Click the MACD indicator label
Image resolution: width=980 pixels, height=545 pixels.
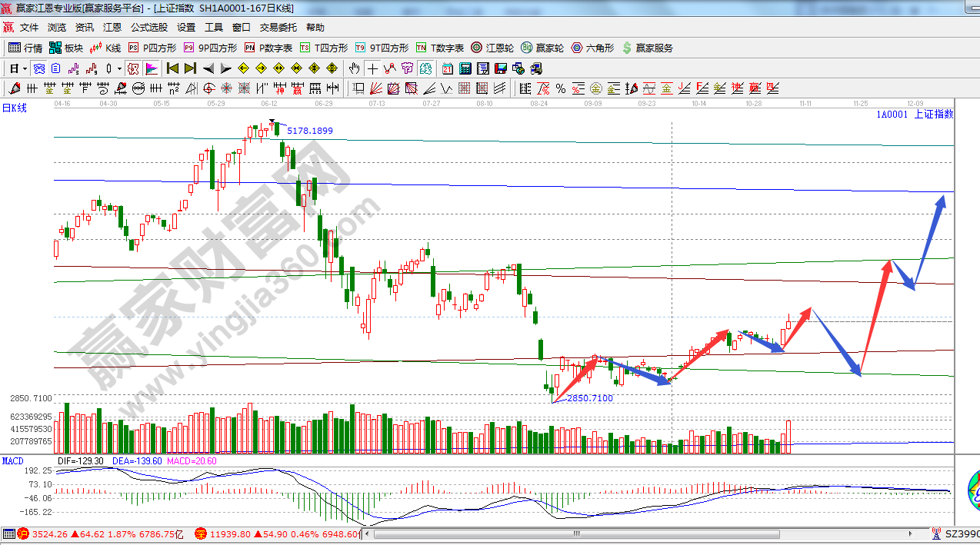(x=13, y=460)
